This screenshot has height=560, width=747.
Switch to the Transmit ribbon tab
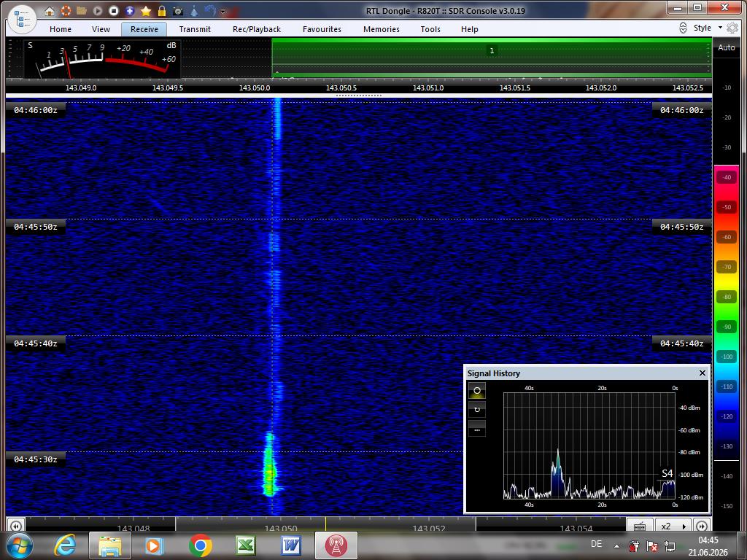coord(195,29)
